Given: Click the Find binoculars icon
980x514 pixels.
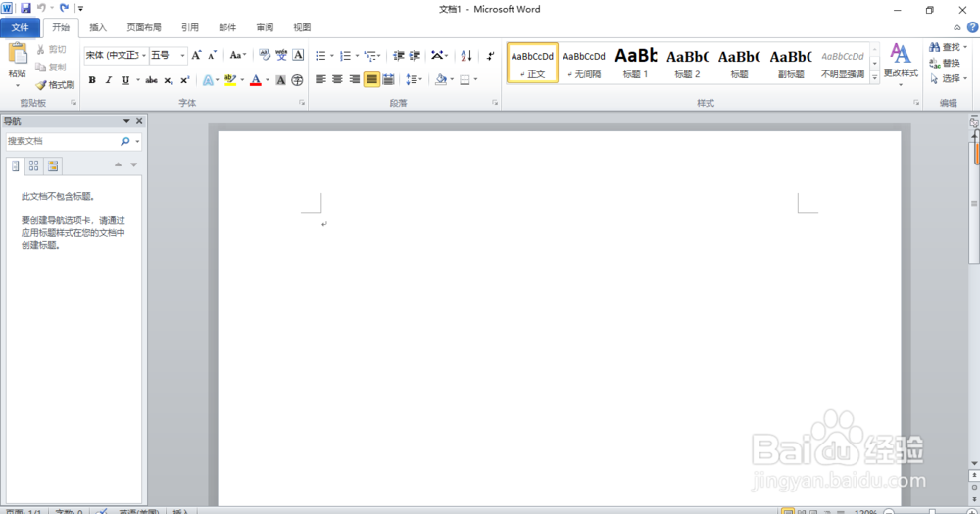Looking at the screenshot, I should [934, 47].
